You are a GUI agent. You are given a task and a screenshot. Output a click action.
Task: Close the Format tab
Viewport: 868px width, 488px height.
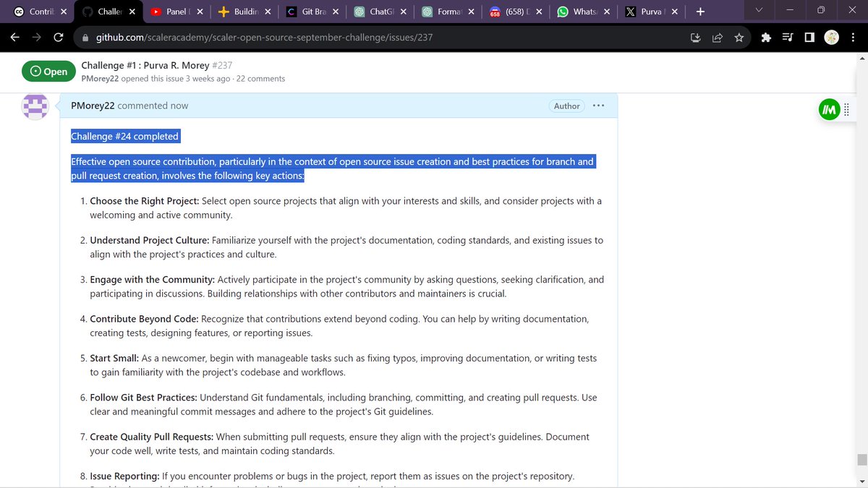[472, 12]
